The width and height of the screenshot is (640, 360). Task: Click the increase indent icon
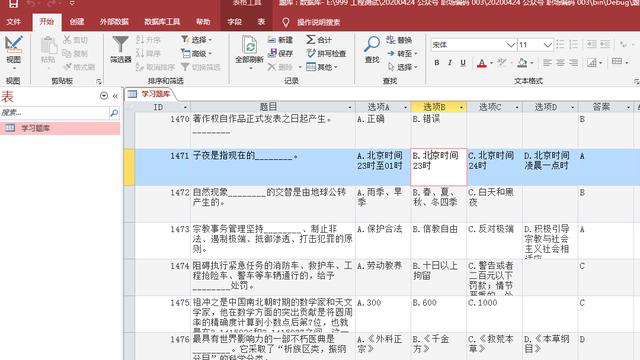coord(605,44)
